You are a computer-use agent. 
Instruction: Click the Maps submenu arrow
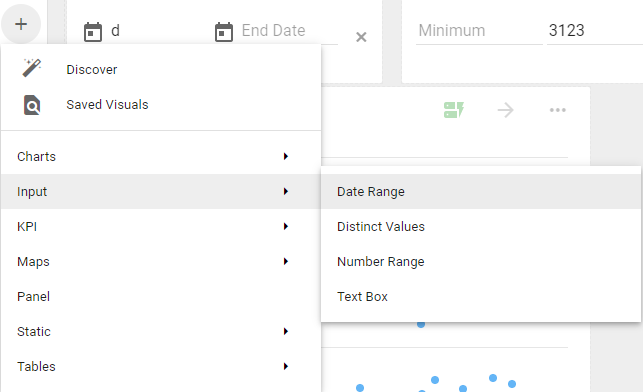pos(286,261)
